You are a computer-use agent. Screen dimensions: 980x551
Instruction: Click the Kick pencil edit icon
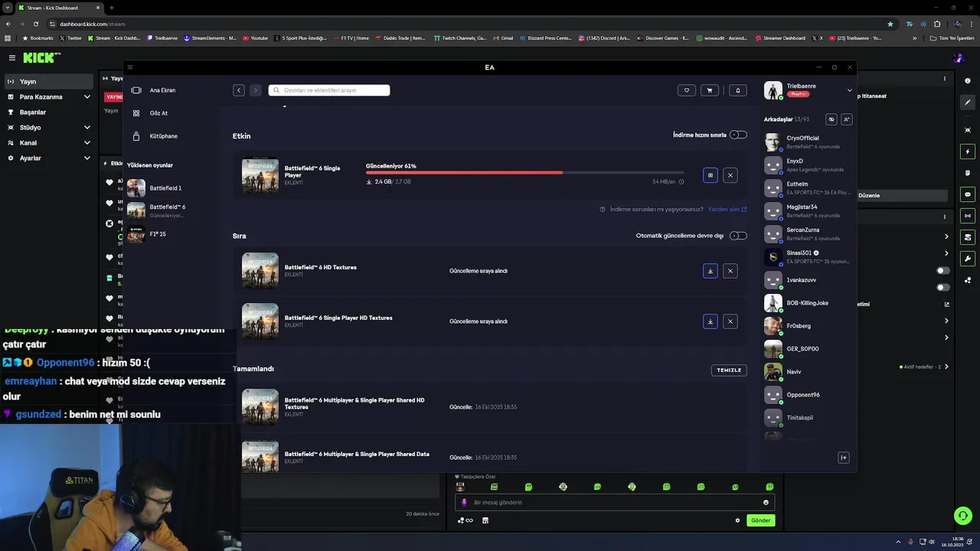[x=969, y=102]
